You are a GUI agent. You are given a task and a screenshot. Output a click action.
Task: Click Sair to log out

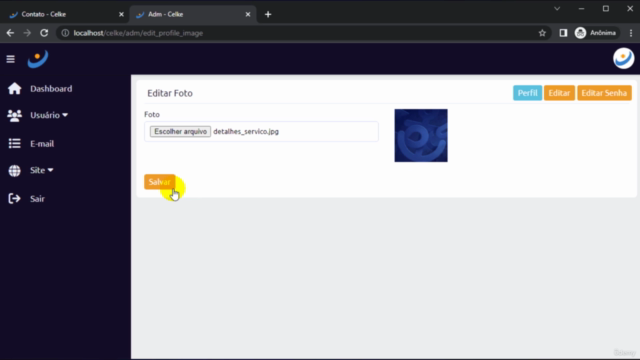click(x=37, y=199)
